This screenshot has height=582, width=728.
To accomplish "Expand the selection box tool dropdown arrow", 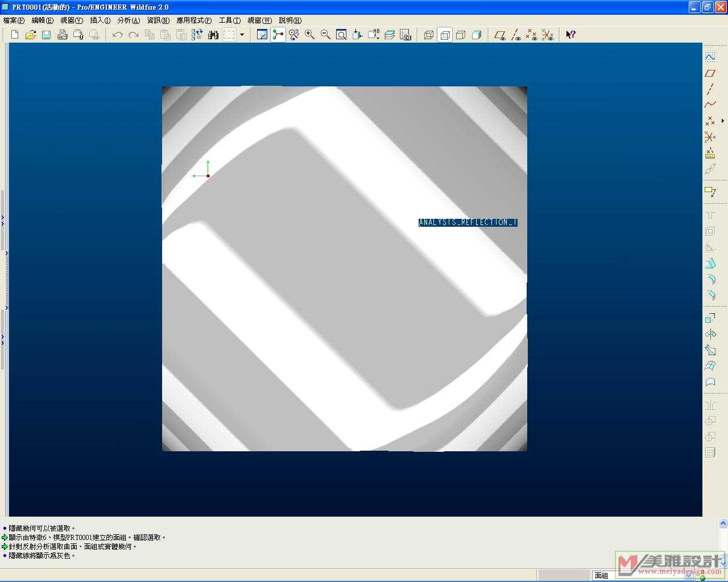I will 242,35.
